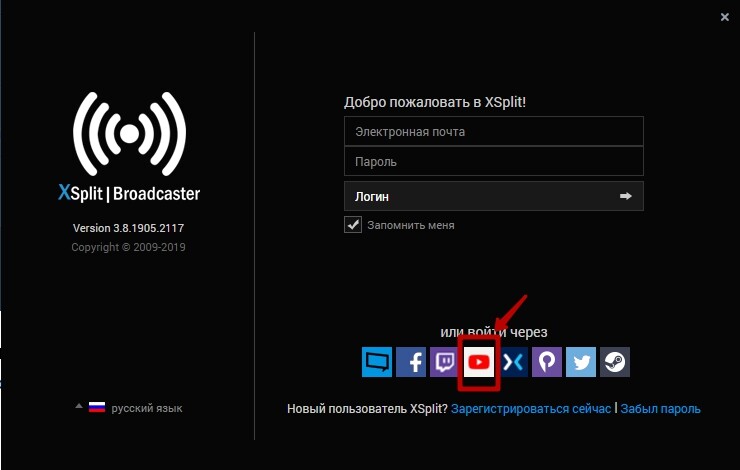Sign in using the Twitter bird icon
The height and width of the screenshot is (470, 740).
coord(581,362)
